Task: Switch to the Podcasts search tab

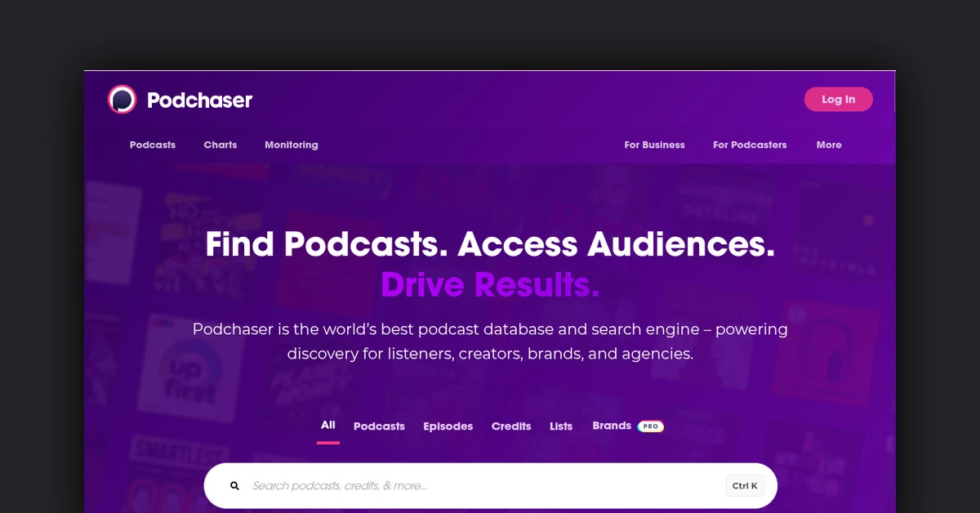Action: point(379,426)
